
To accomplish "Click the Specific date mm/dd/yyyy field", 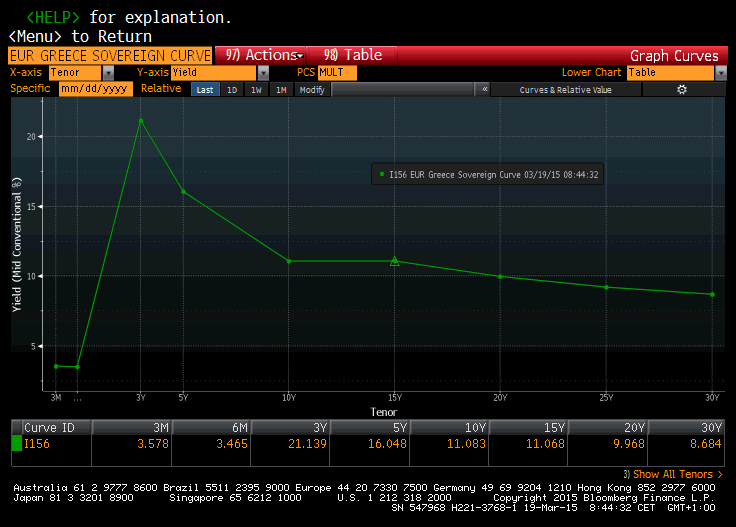I will coord(95,89).
